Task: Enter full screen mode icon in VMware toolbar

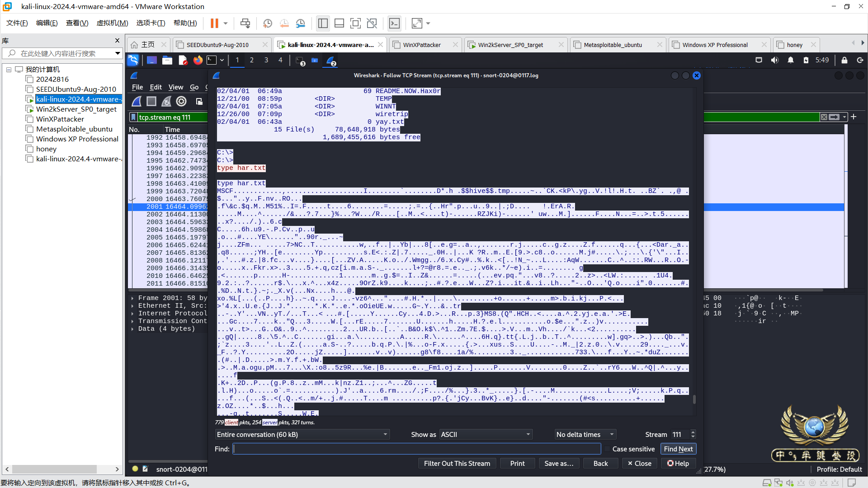Action: (355, 23)
